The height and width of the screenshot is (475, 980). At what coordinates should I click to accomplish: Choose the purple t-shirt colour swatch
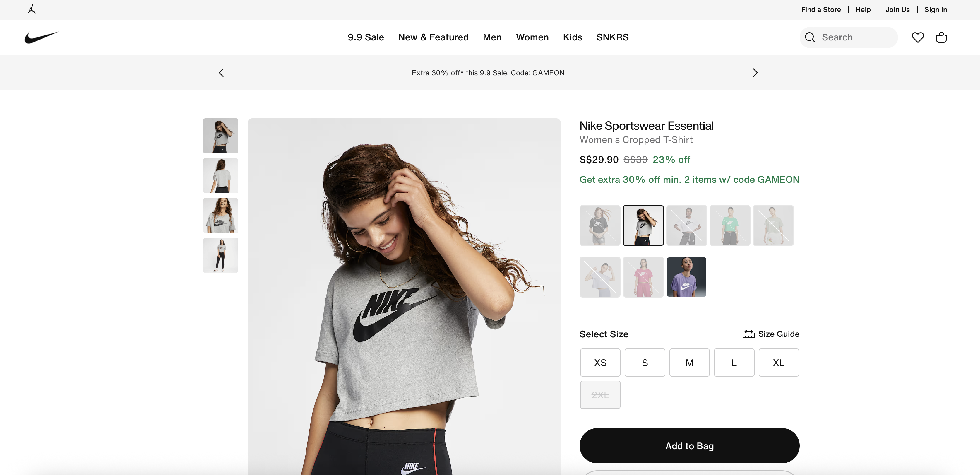point(686,277)
